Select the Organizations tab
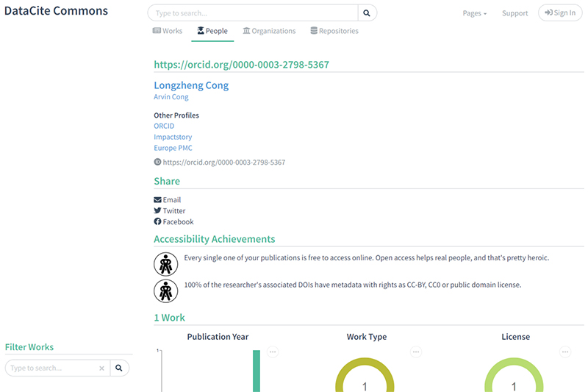The image size is (588, 392). [x=269, y=31]
